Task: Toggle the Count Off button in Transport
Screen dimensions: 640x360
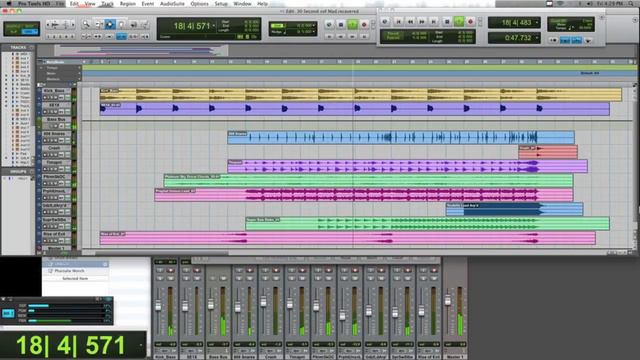Action: click(576, 40)
